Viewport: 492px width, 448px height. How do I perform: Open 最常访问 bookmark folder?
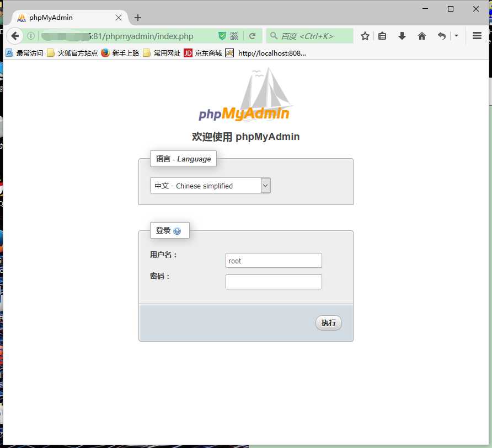(x=24, y=53)
